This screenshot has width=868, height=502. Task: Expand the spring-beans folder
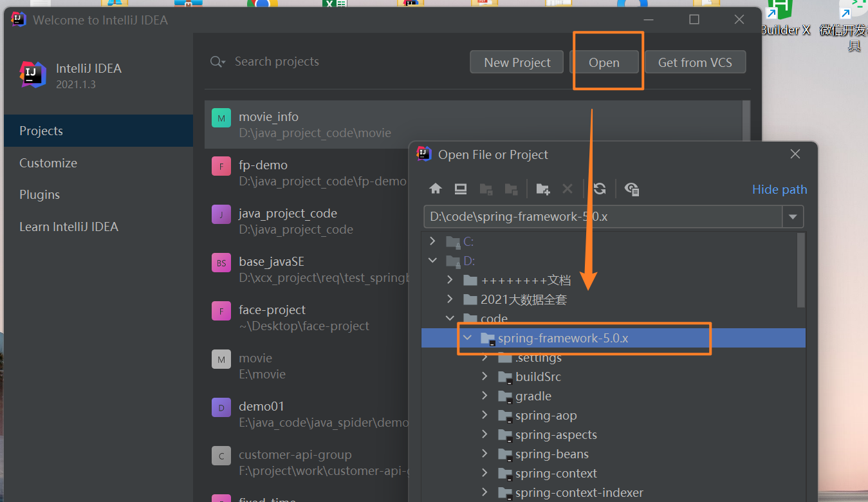coord(485,454)
